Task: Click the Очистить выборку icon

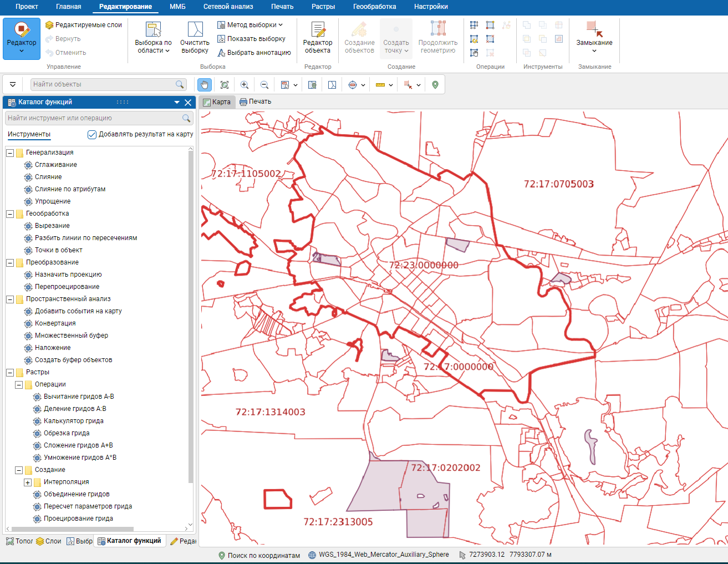Action: click(x=195, y=38)
